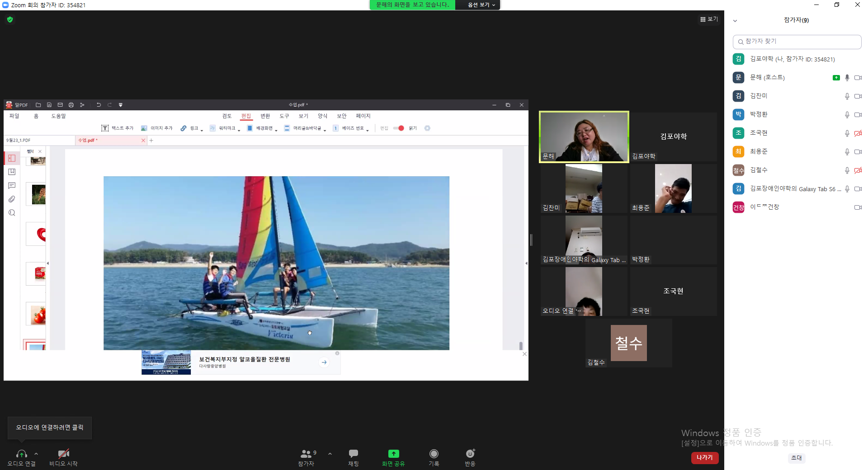Screen dimensions: 868x470
Task: Click the 참가자 찾기 search field
Action: pyautogui.click(x=797, y=42)
